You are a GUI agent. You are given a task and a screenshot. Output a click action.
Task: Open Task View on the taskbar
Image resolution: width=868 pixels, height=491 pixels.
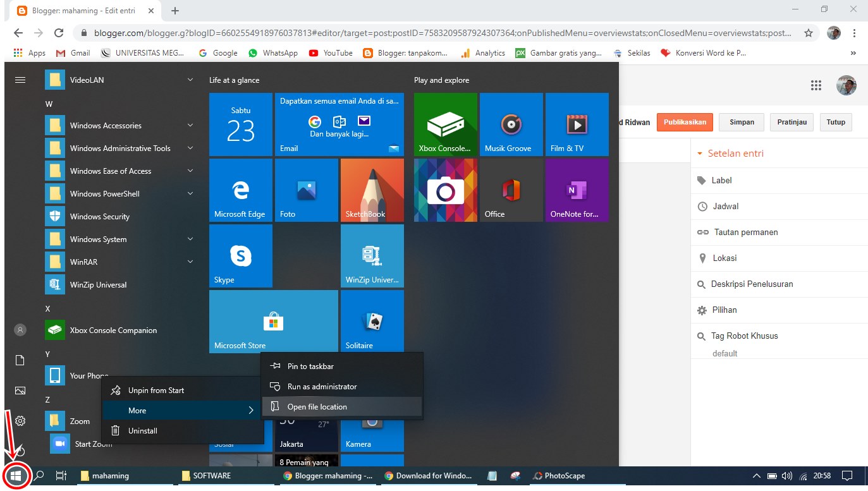coord(61,476)
